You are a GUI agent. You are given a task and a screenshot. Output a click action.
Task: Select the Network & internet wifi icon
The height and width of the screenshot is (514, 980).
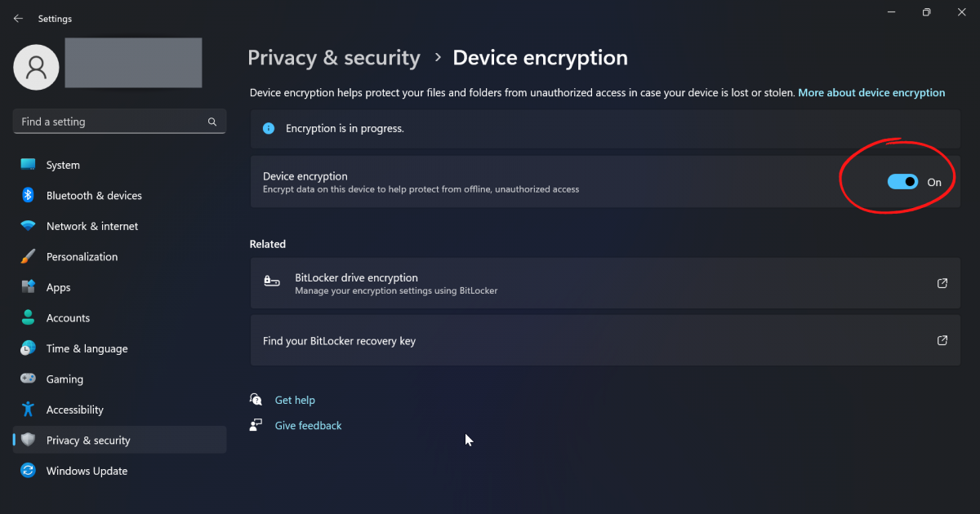[x=29, y=226]
